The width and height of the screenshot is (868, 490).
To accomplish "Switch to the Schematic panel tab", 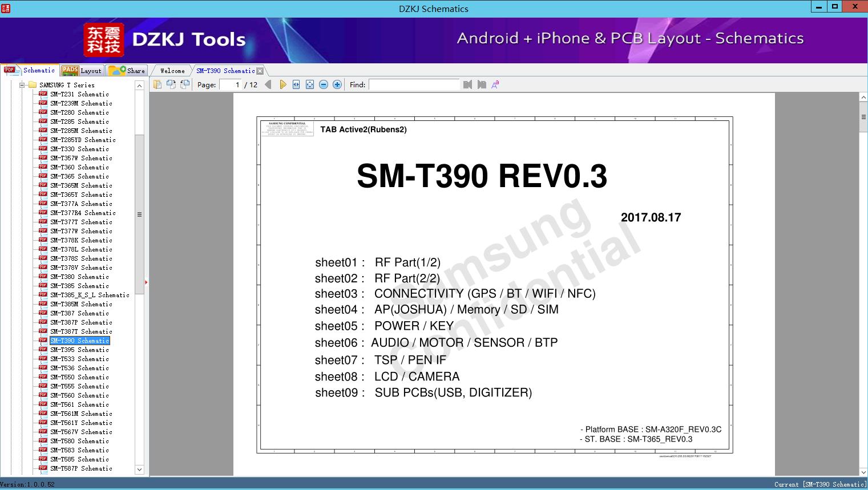I will (30, 70).
